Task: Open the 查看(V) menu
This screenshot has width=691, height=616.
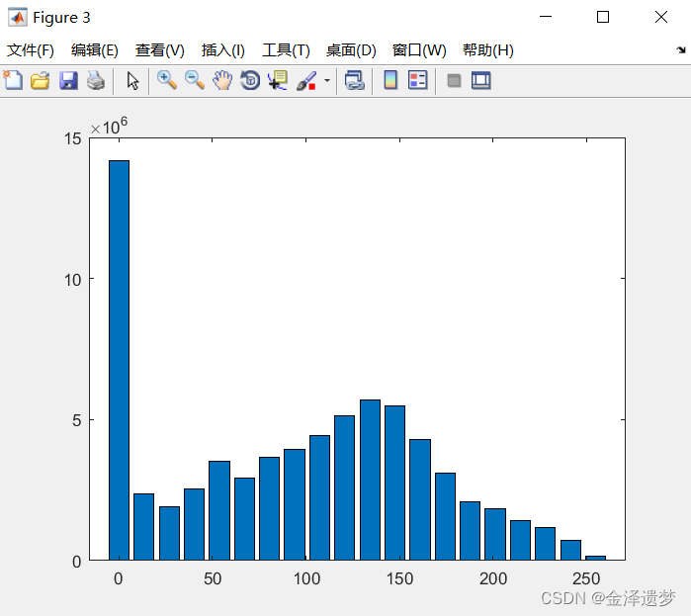Action: 159,50
